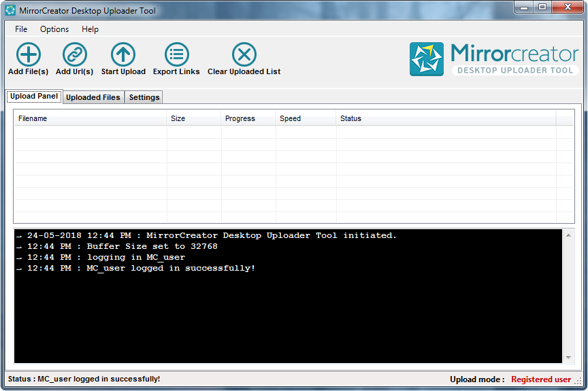
Task: Close the MirrorCreator window
Action: coord(568,7)
